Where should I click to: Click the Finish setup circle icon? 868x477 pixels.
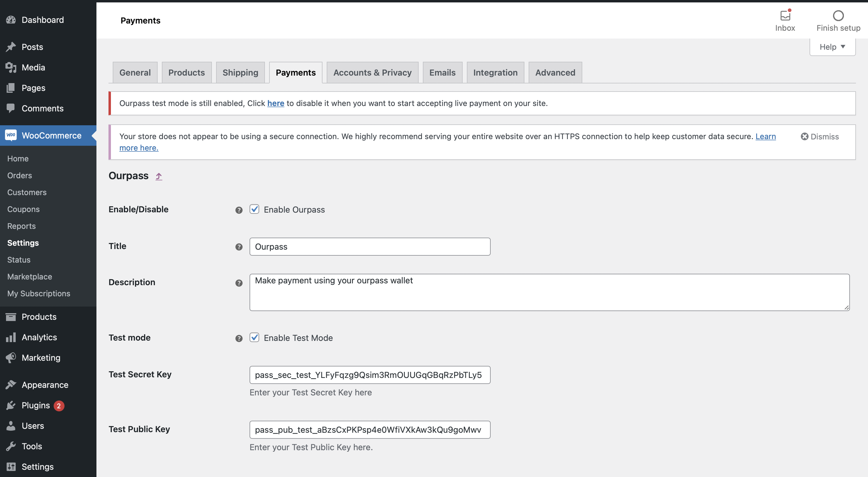(838, 15)
